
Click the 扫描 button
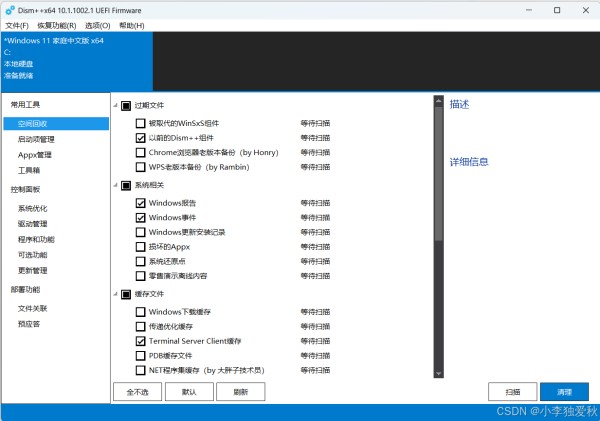(x=512, y=392)
